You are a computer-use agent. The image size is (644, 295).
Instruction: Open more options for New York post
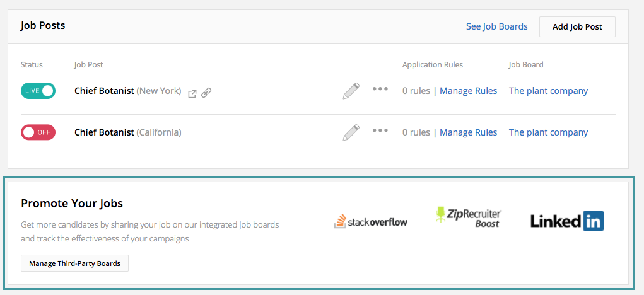point(380,89)
